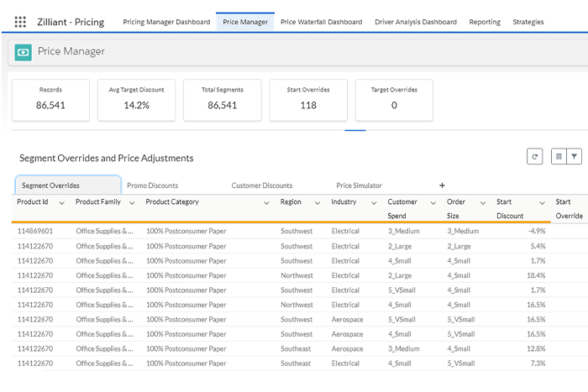Click the filter funnel icon

point(574,156)
